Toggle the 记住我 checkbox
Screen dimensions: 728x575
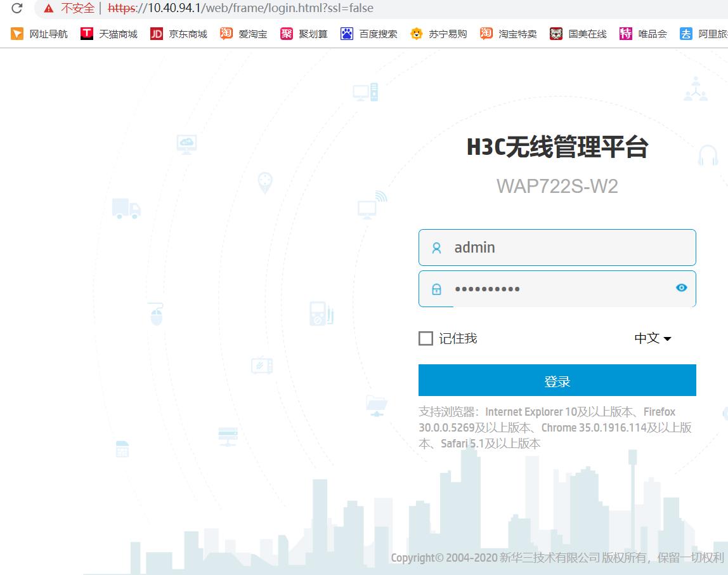(x=426, y=338)
